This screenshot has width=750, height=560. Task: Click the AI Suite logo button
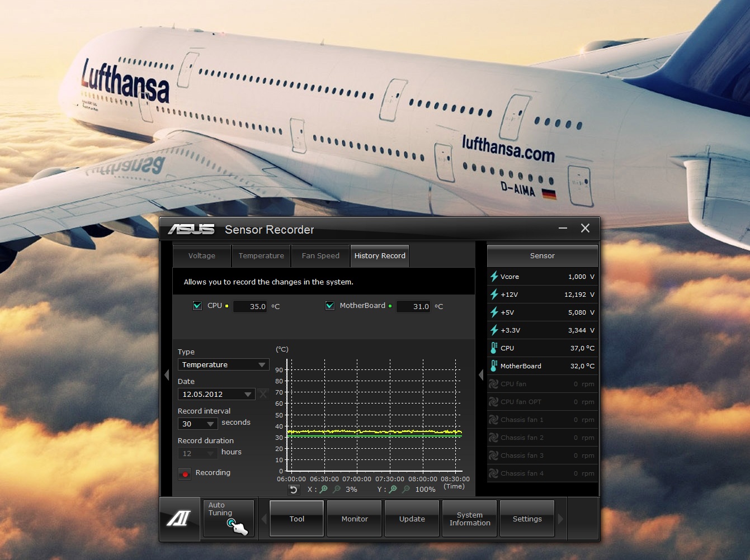pyautogui.click(x=179, y=519)
